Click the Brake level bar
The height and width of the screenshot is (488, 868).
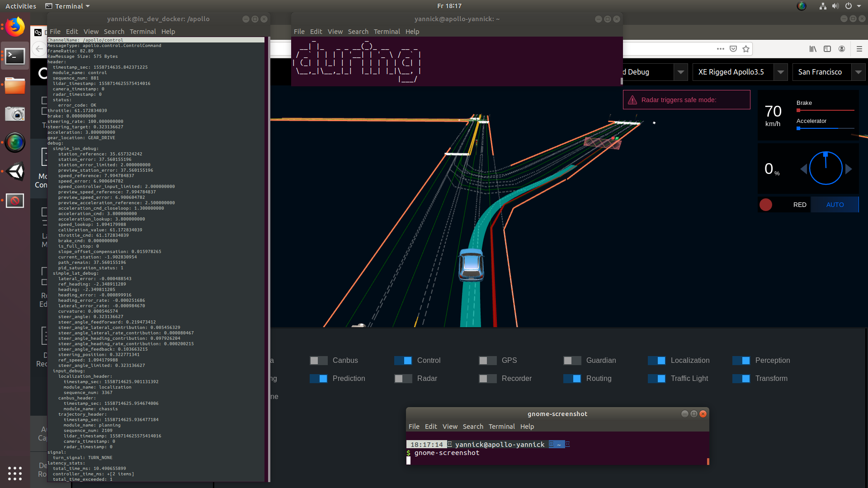pos(826,110)
